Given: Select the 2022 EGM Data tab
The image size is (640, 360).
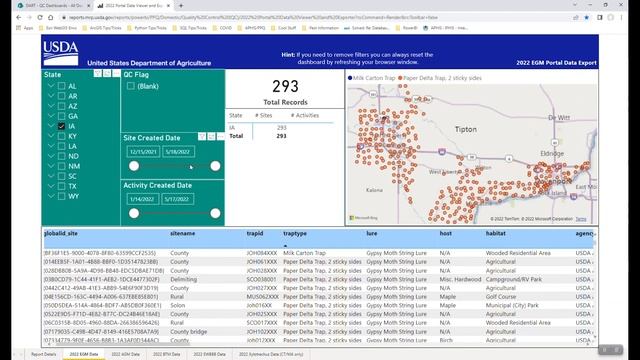Looking at the screenshot, I should pyautogui.click(x=84, y=354).
